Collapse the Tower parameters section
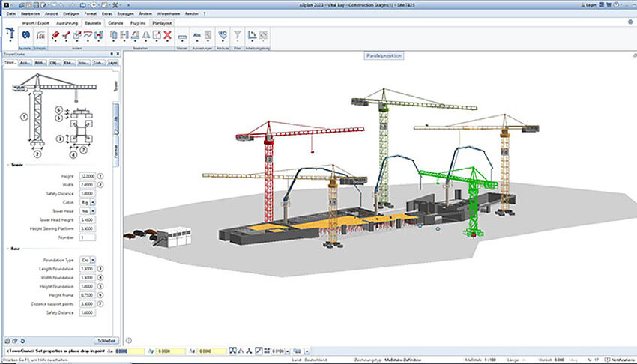 pos(7,165)
